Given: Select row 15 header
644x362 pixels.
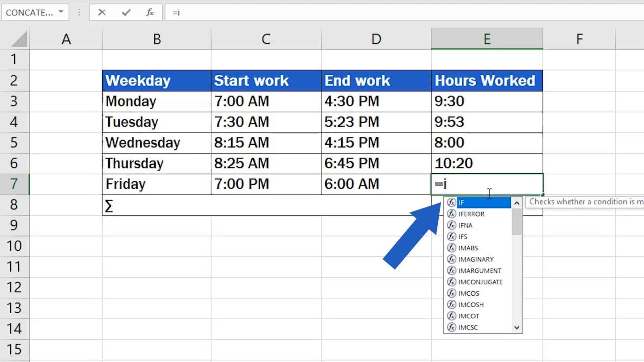Looking at the screenshot, I should coord(14,349).
